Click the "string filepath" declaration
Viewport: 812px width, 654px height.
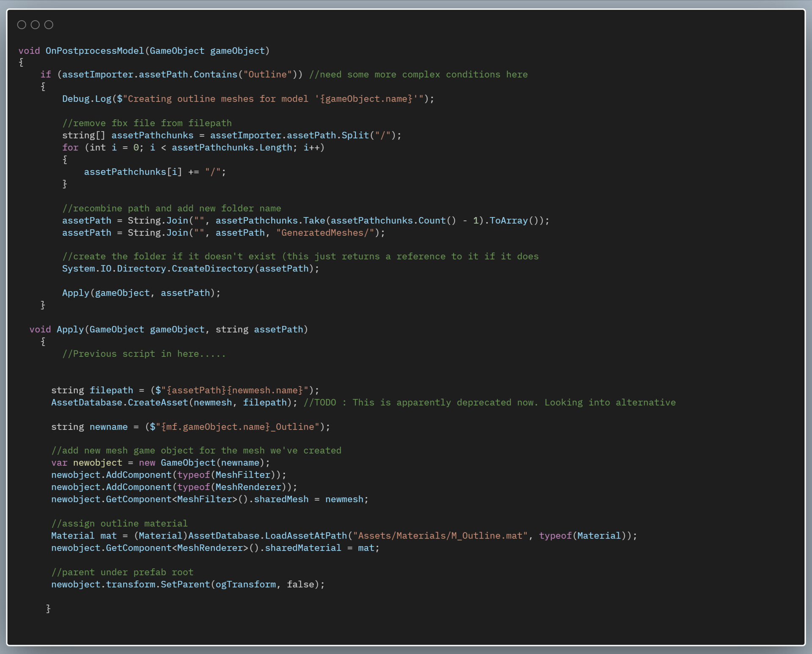(x=92, y=390)
